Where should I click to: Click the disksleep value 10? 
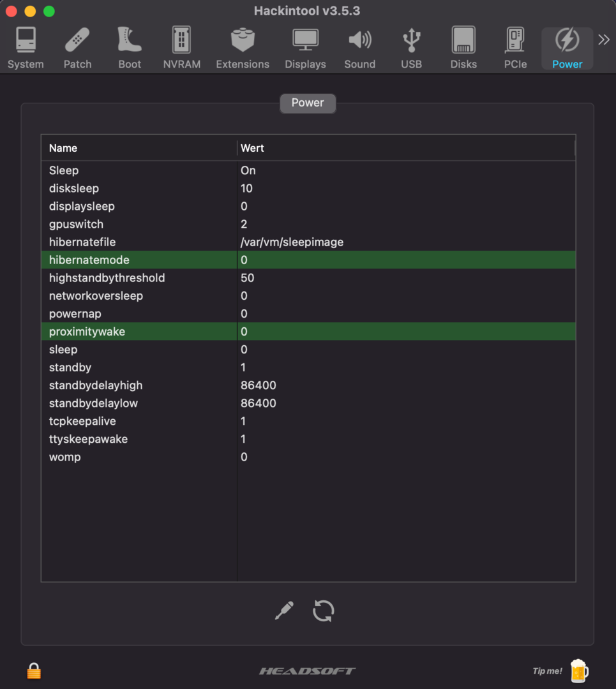(246, 188)
